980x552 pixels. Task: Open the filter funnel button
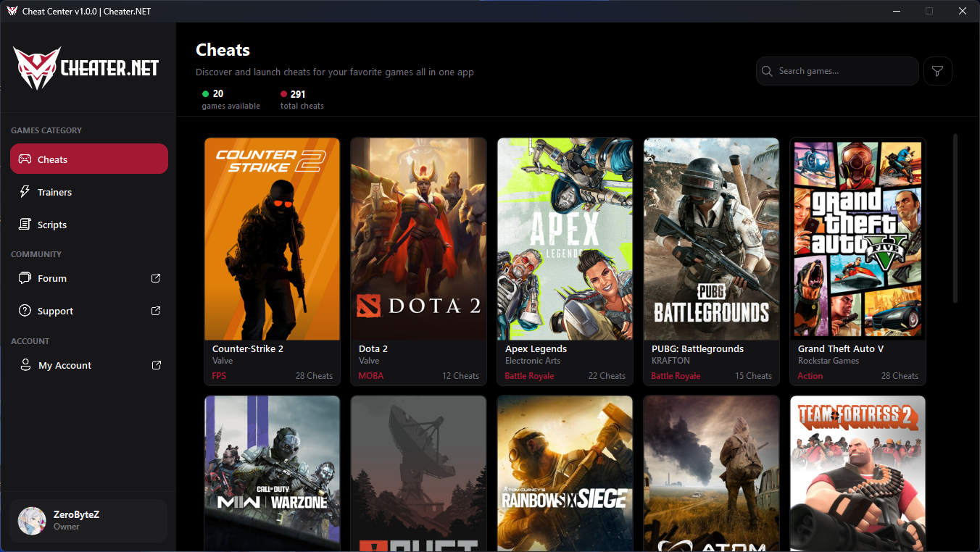[x=938, y=71]
